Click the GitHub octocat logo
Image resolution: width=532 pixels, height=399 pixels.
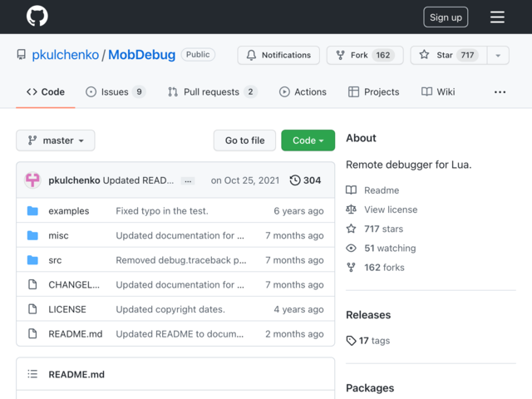pyautogui.click(x=37, y=16)
